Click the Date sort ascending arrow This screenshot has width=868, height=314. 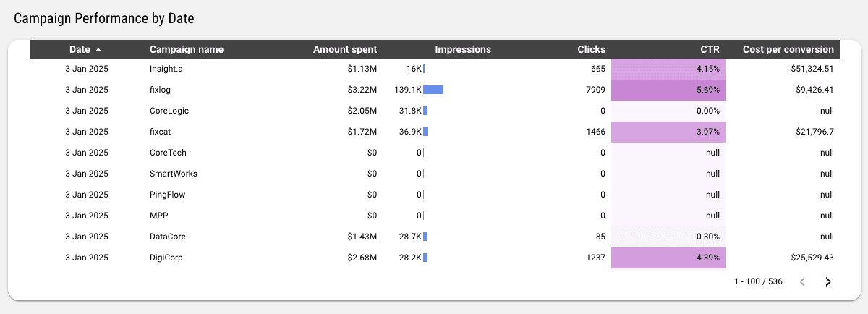click(98, 50)
